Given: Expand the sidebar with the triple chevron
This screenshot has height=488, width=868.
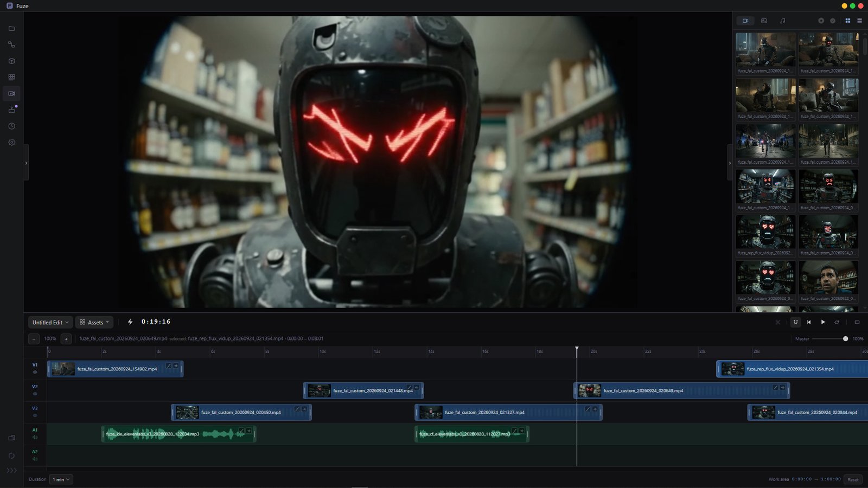Looking at the screenshot, I should tap(11, 470).
